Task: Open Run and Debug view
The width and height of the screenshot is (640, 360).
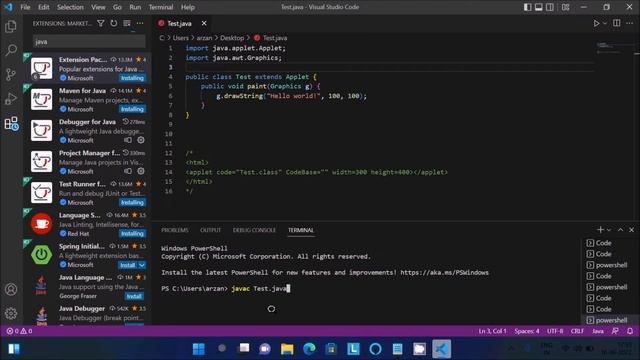Action: (x=11, y=99)
